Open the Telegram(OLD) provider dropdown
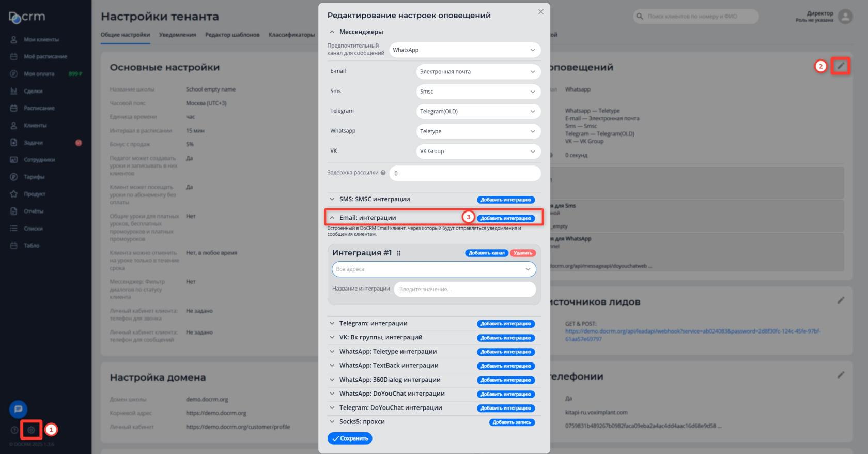Screen dimensions: 868x454 point(478,111)
